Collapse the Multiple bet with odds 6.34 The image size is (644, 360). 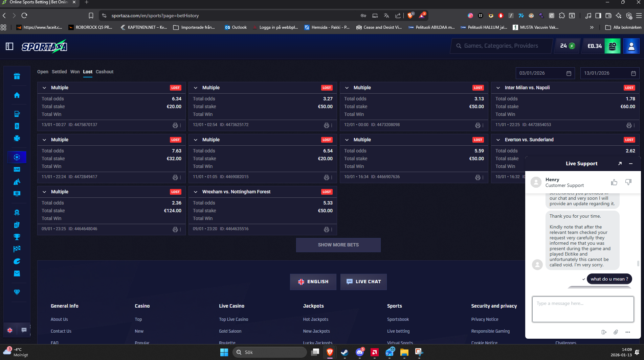pyautogui.click(x=44, y=88)
